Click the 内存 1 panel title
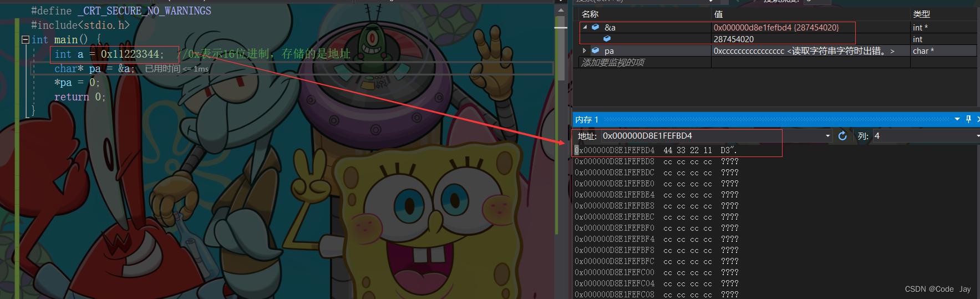Screen dimensions: 980x299 click(x=587, y=119)
